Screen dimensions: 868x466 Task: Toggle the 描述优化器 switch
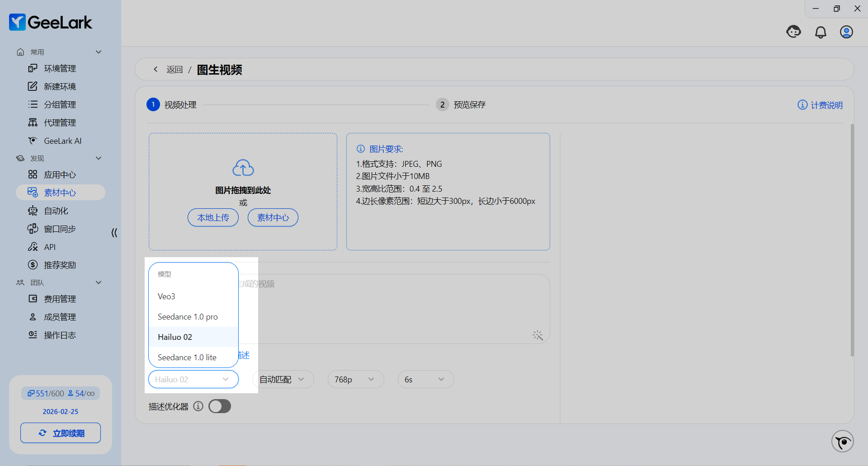pyautogui.click(x=220, y=406)
